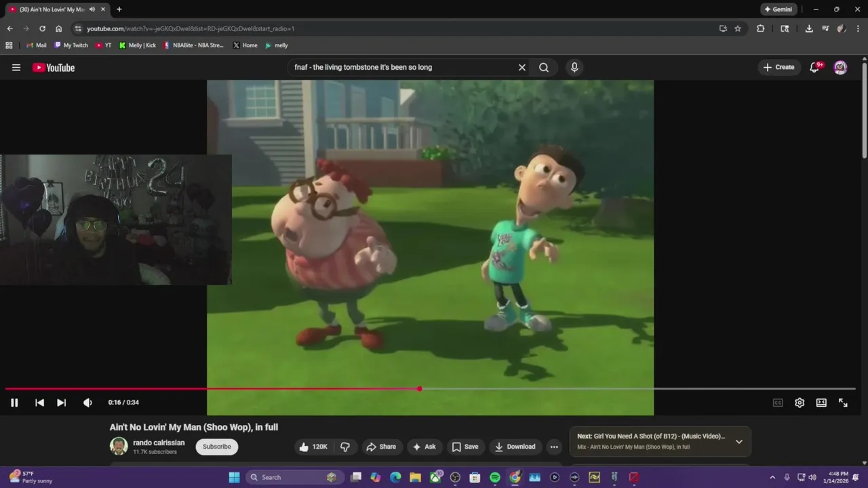View site information icon in address bar
The image size is (868, 488).
[x=78, y=28]
